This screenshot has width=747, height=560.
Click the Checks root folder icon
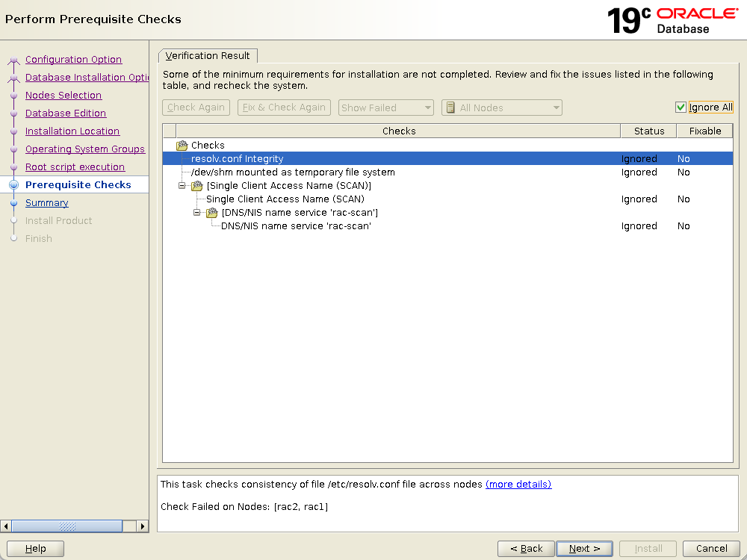[x=182, y=146]
